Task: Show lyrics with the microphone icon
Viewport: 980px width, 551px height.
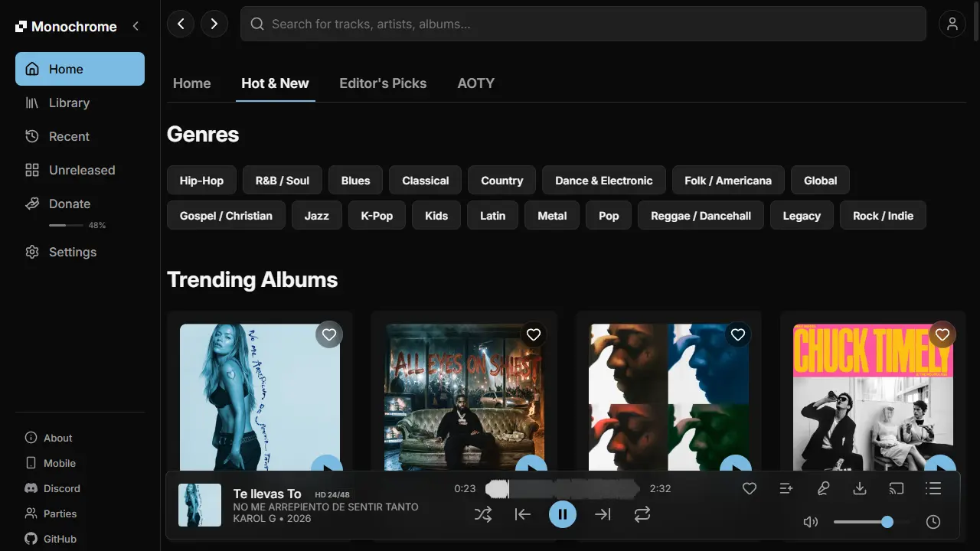Action: pos(823,488)
